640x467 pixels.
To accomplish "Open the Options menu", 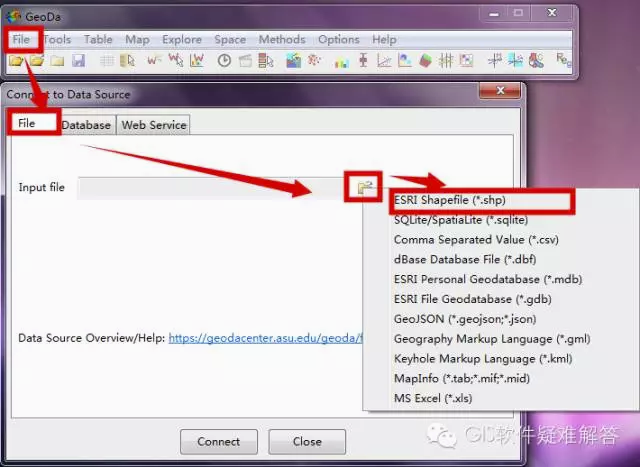I will (x=339, y=40).
